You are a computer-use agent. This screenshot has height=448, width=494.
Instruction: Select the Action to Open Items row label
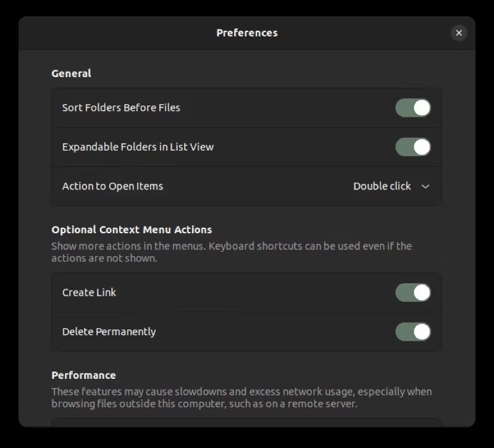112,186
